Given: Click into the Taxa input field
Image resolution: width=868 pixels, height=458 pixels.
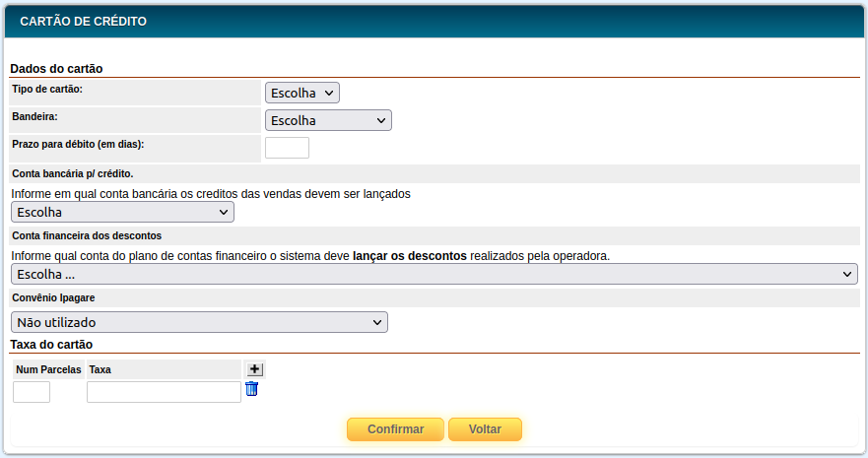Looking at the screenshot, I should tap(164, 392).
